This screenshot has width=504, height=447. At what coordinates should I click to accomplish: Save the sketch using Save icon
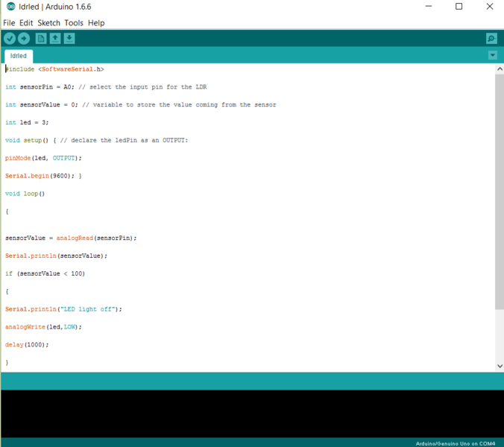[x=69, y=39]
